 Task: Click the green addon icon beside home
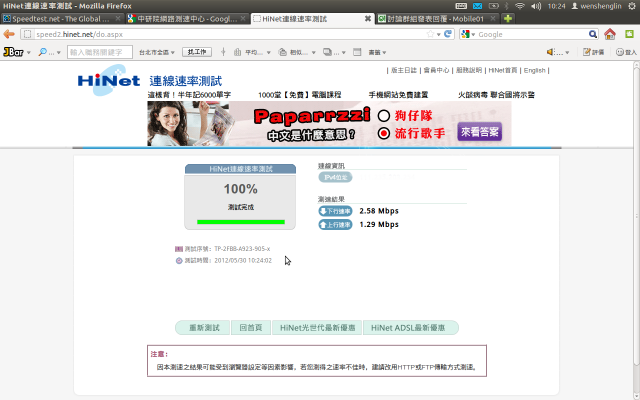pyautogui.click(x=629, y=34)
